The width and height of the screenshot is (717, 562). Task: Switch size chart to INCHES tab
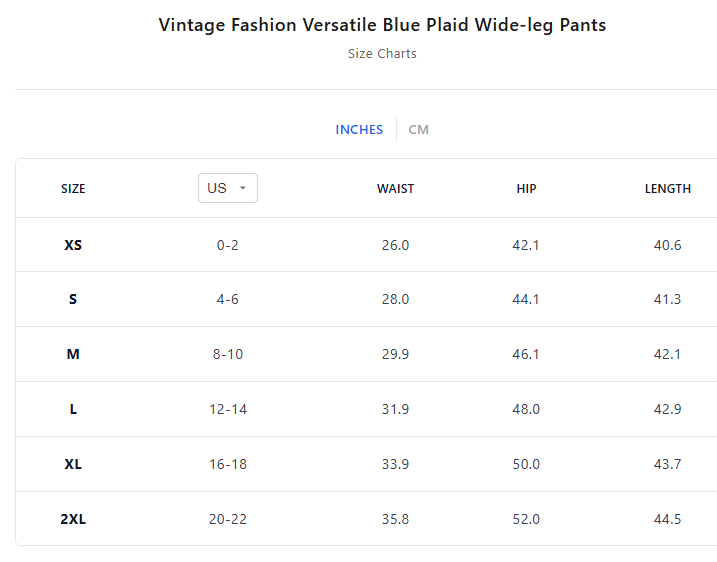coord(359,130)
